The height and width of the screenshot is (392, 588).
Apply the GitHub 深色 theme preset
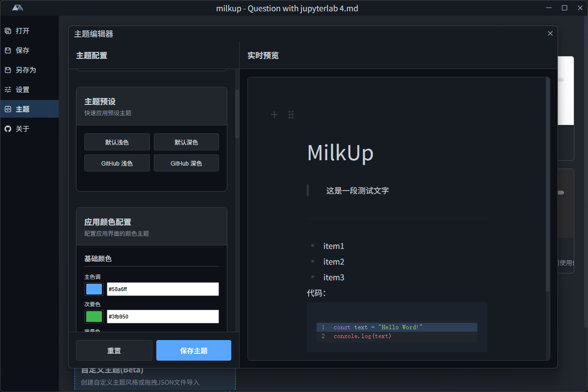point(186,163)
